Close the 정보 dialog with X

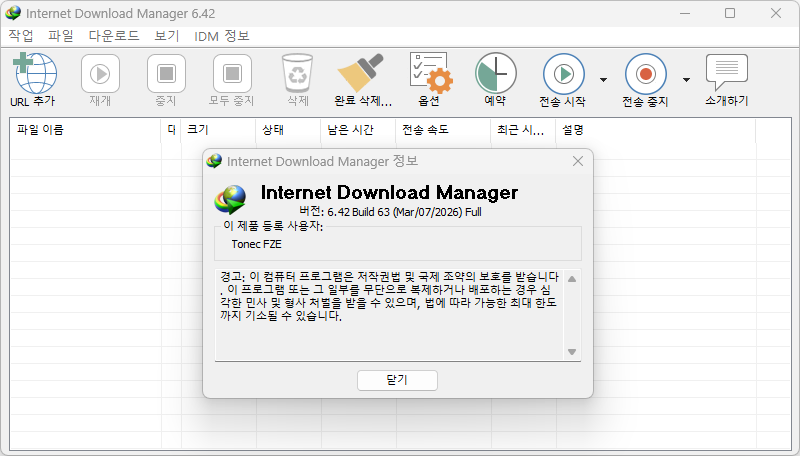pos(578,161)
